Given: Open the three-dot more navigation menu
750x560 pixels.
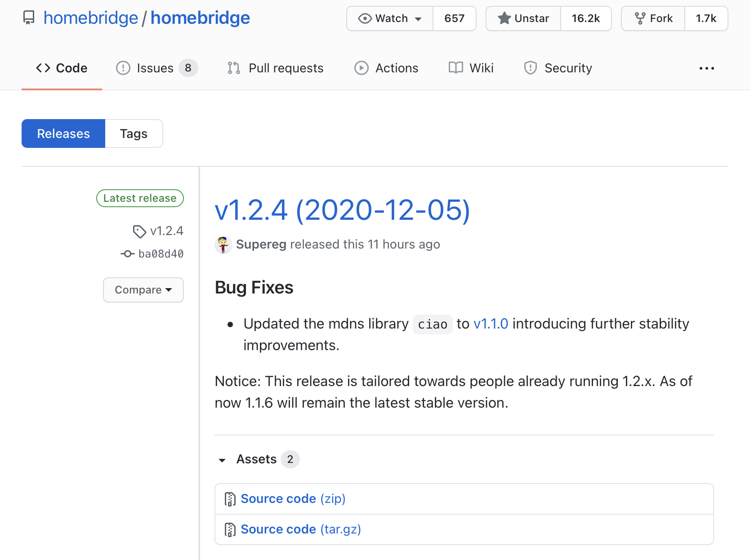Looking at the screenshot, I should 706,68.
